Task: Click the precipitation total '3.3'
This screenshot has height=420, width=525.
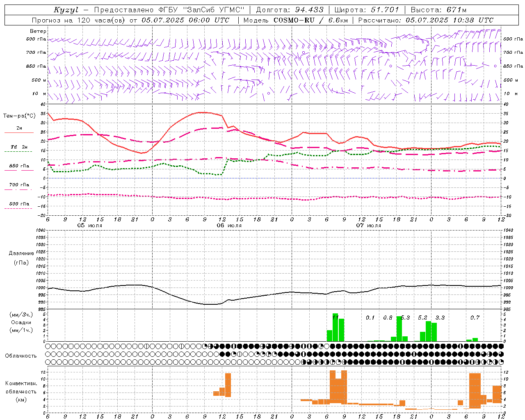Action: pyautogui.click(x=440, y=317)
